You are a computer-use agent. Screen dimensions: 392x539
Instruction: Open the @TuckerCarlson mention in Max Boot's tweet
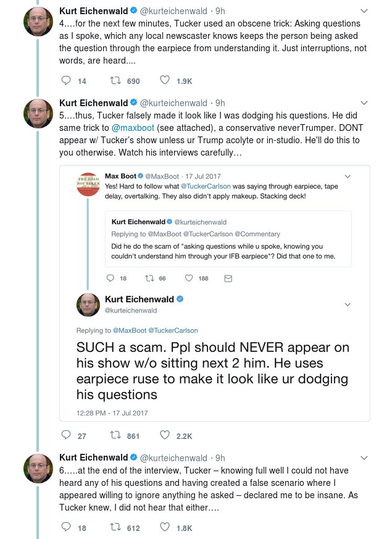coord(206,186)
